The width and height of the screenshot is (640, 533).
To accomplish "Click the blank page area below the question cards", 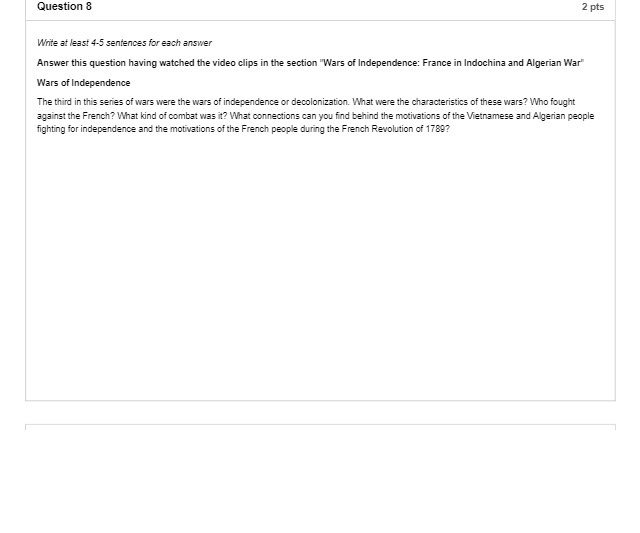I will tap(320, 482).
